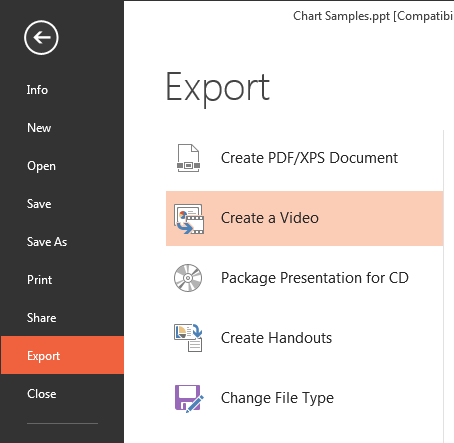Viewport: 454px width, 443px height.
Task: Open the Save As page
Action: coord(62,242)
